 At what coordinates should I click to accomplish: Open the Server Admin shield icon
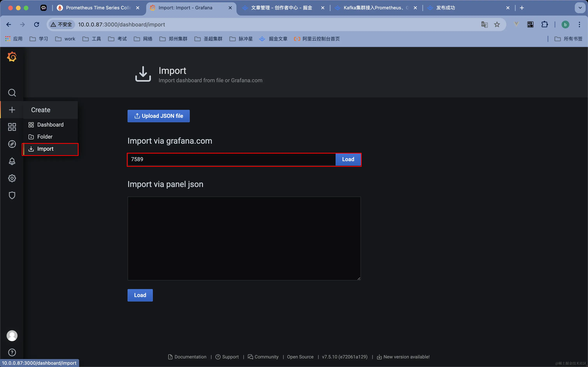pyautogui.click(x=12, y=195)
